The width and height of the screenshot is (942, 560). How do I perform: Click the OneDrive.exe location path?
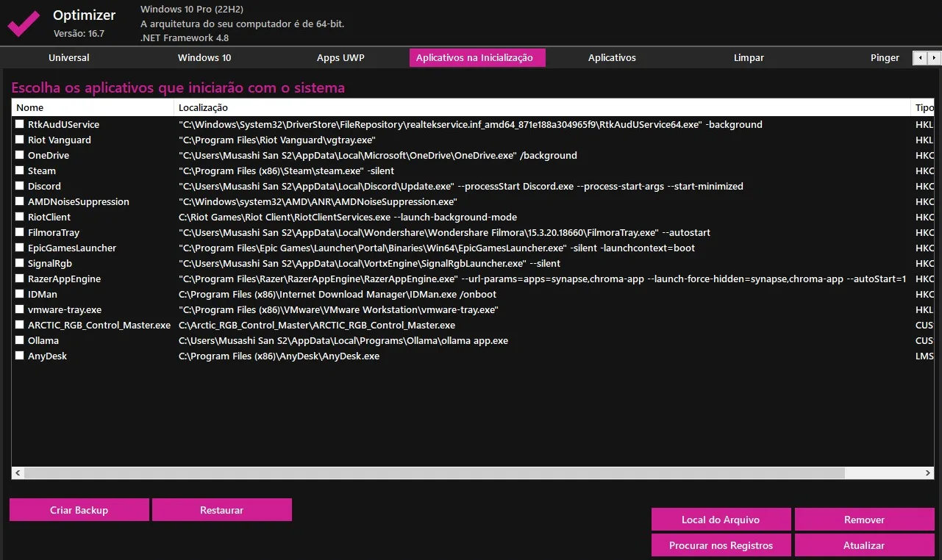378,156
